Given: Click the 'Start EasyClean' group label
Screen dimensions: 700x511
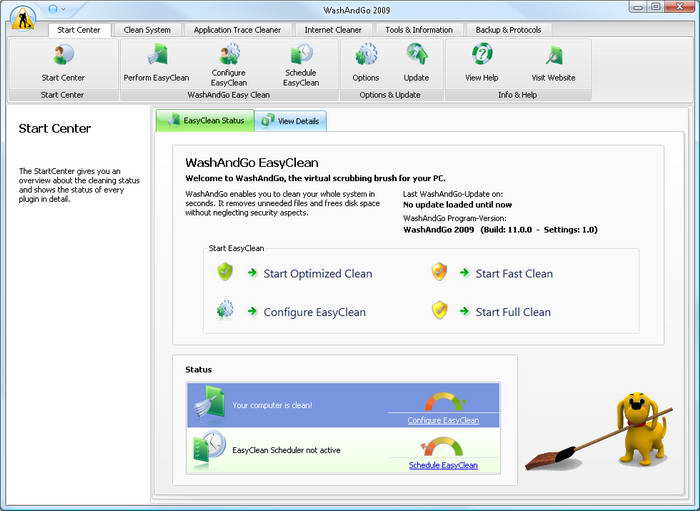Looking at the screenshot, I should pyautogui.click(x=236, y=248).
